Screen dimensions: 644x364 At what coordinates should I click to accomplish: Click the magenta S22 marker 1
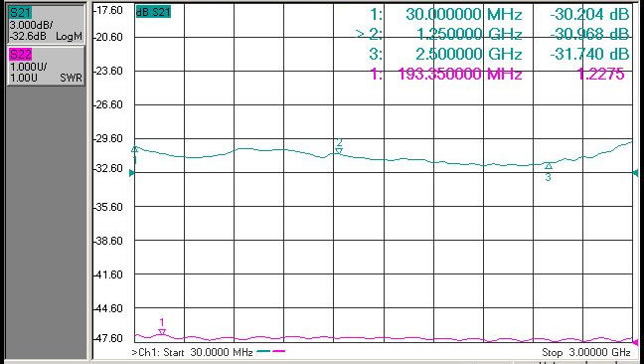[x=162, y=331]
